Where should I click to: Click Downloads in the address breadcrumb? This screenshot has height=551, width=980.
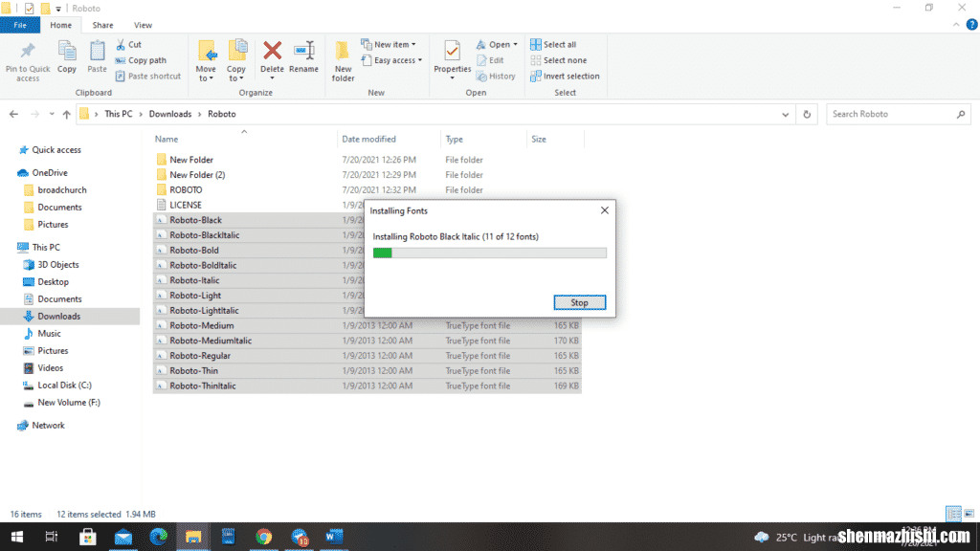point(170,115)
